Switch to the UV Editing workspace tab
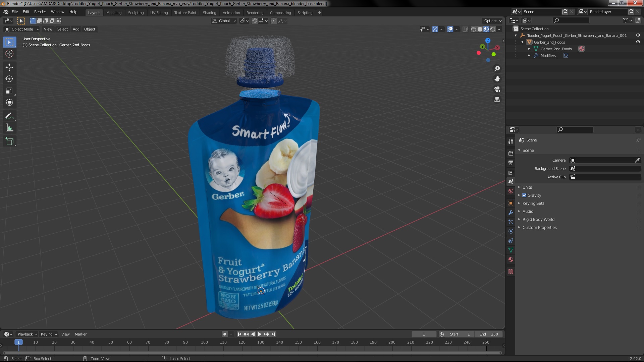The height and width of the screenshot is (362, 644). [x=159, y=13]
